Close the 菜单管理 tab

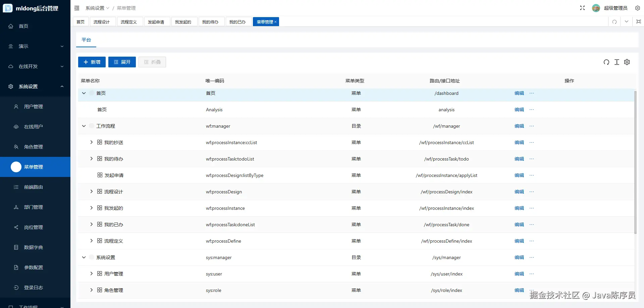click(276, 22)
